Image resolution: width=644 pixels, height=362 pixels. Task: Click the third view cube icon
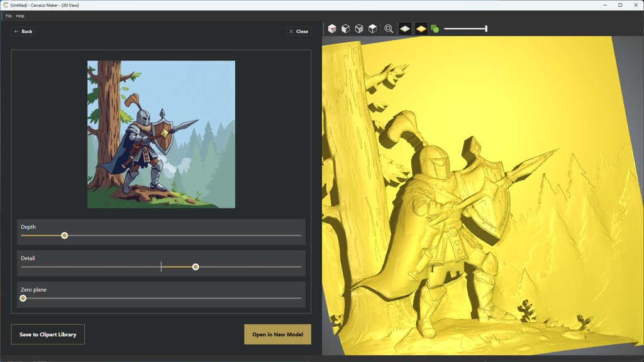(359, 29)
